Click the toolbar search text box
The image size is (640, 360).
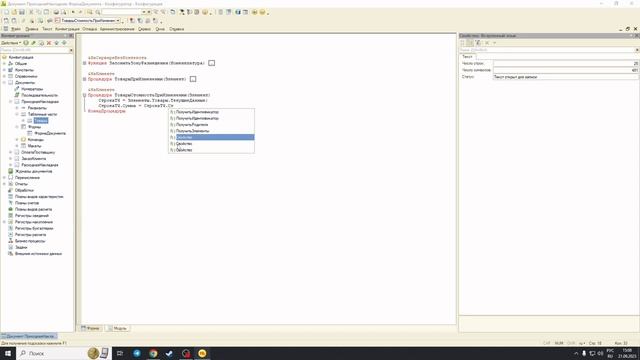pyautogui.click(x=121, y=12)
